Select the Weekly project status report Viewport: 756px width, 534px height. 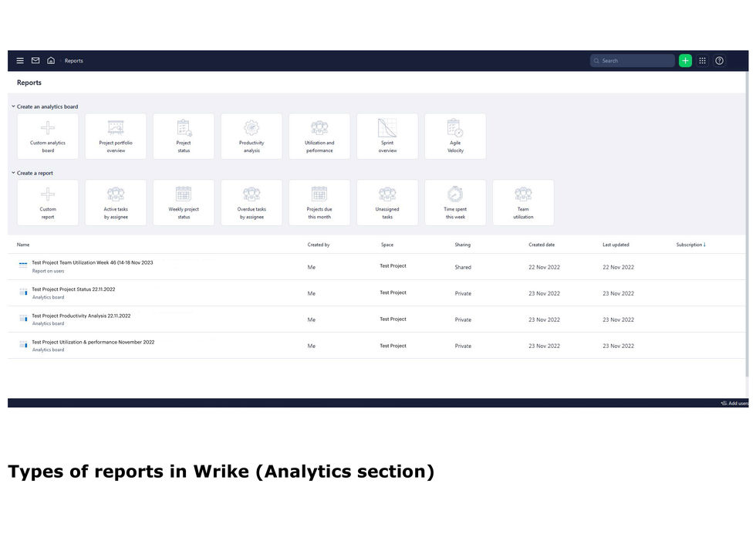tap(184, 203)
